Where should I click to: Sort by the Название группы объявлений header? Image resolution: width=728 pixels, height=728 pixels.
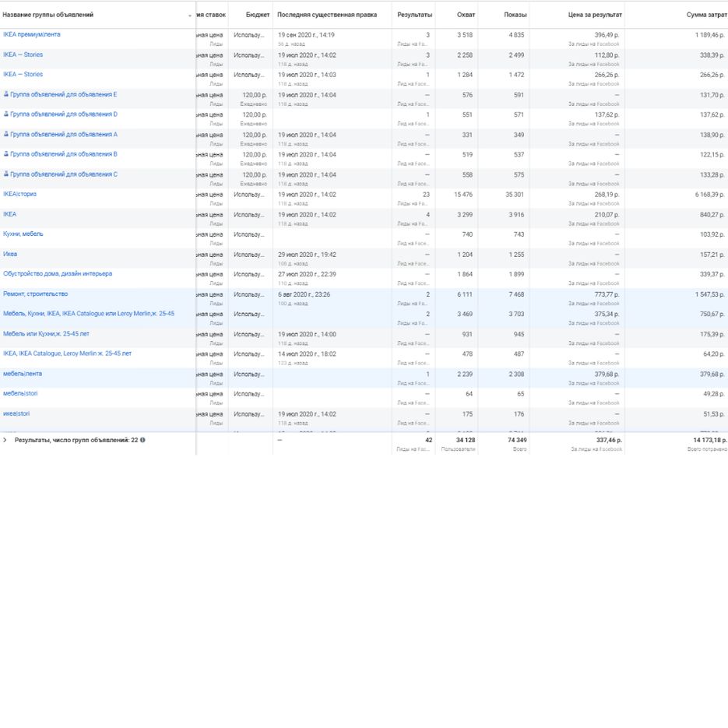pos(47,15)
